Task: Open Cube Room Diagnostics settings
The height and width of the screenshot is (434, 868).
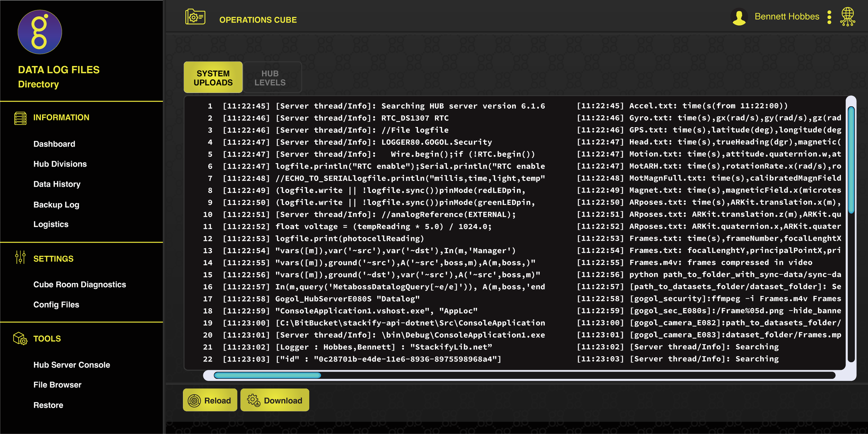Action: pos(80,284)
